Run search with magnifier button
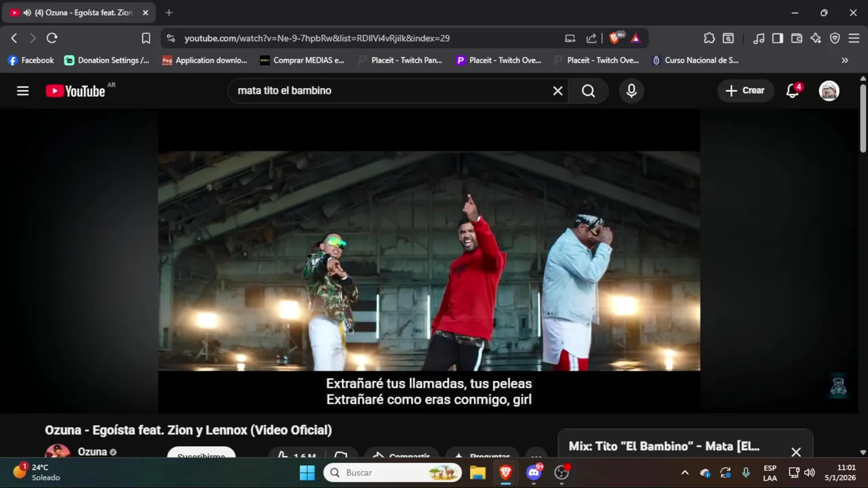868x488 pixels. 589,91
